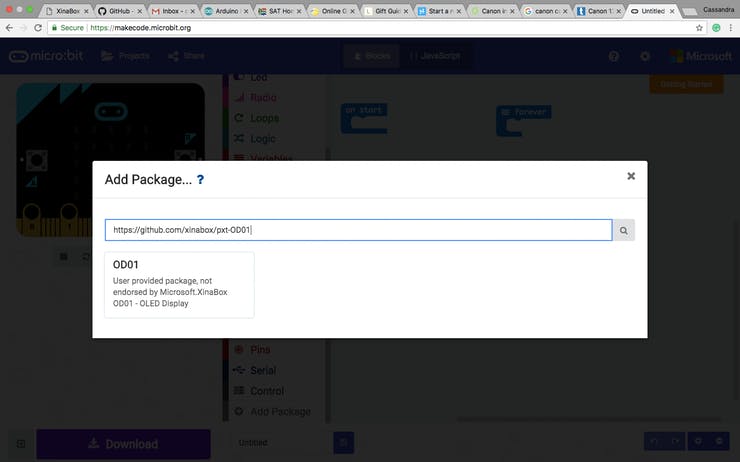Switch to JavaScript editor view
The height and width of the screenshot is (462, 740).
(x=435, y=56)
